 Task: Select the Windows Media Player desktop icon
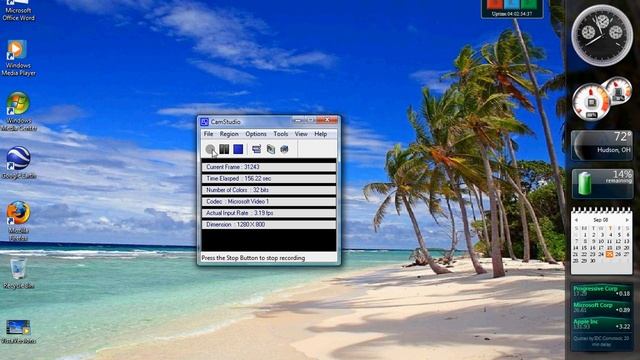18,58
